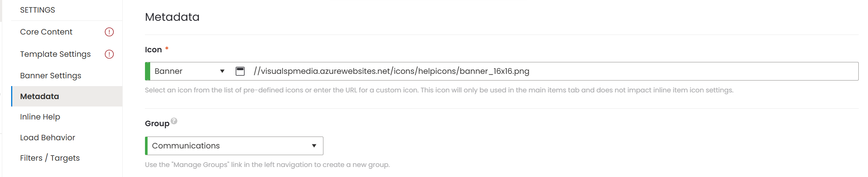Open Filters / Targets settings
This screenshot has height=177, width=868.
tap(50, 158)
